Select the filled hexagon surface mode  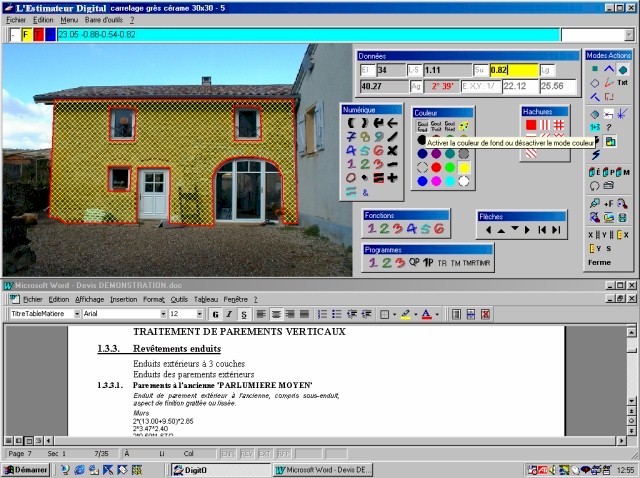(x=622, y=70)
